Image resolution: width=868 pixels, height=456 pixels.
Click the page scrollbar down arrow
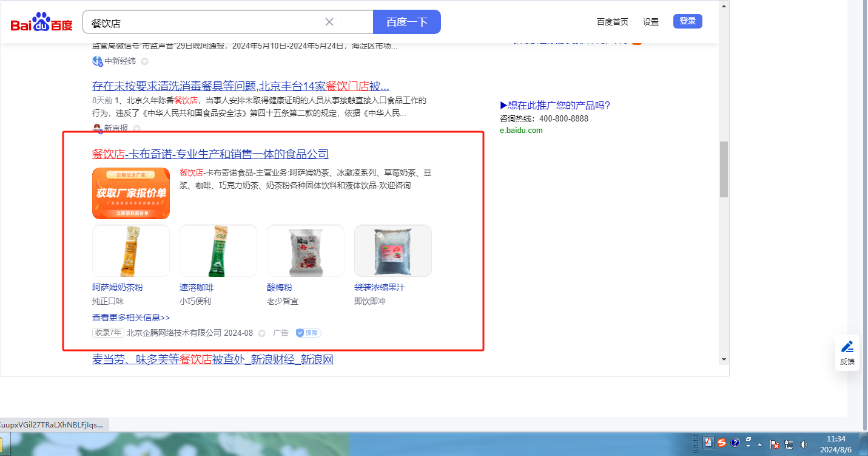723,359
